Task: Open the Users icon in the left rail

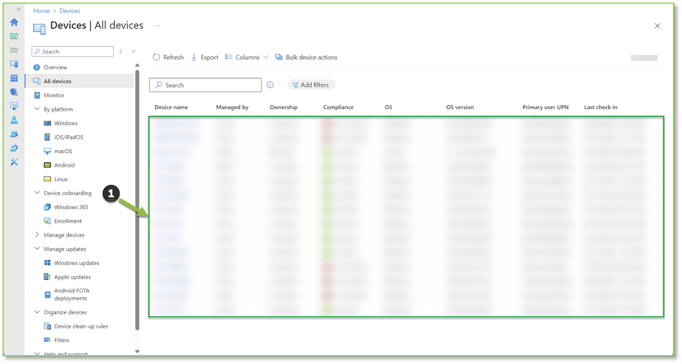Action: (14, 120)
